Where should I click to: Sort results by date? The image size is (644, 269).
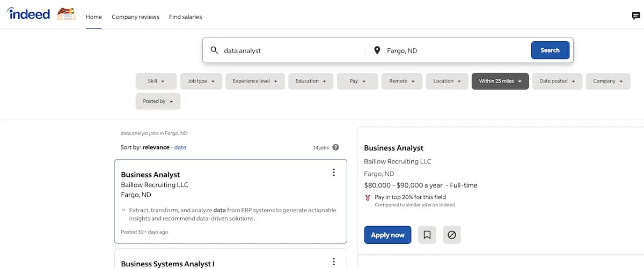click(x=180, y=147)
